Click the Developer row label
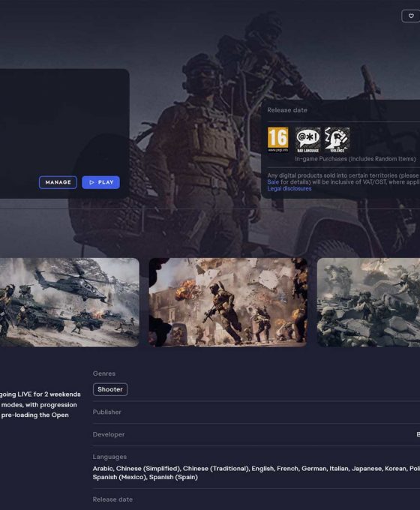The image size is (420, 510). coord(109,434)
